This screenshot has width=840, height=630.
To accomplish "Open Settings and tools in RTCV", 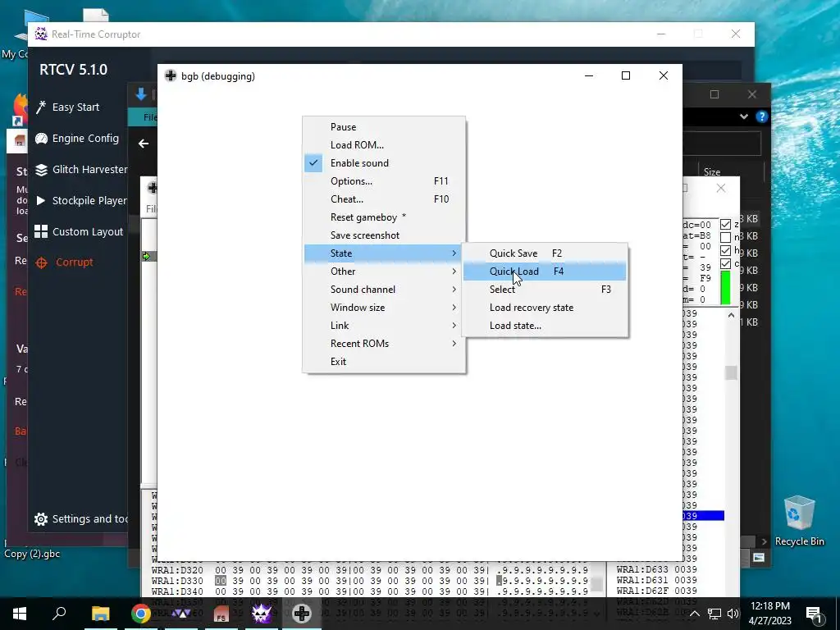I will coord(89,518).
